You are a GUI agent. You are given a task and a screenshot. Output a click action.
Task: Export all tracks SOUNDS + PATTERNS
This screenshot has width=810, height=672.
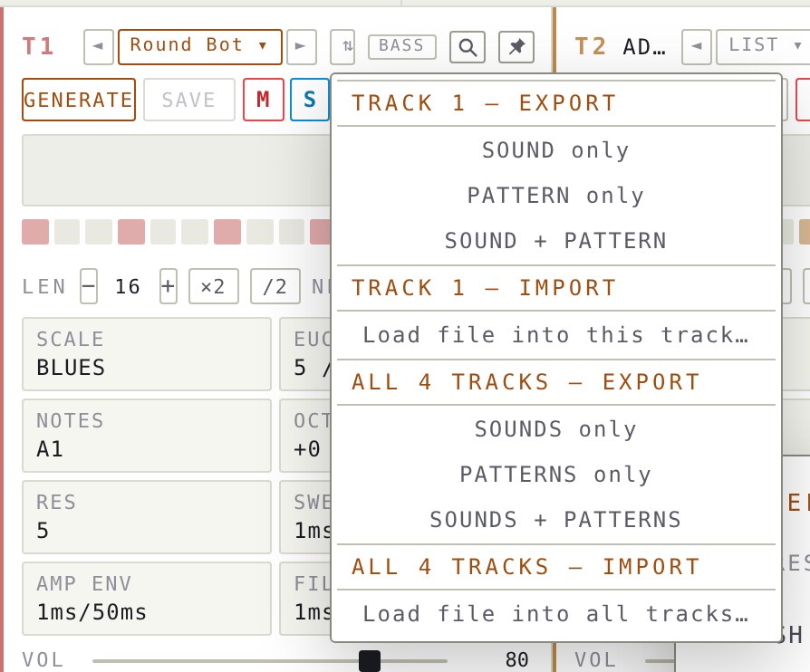(x=555, y=520)
